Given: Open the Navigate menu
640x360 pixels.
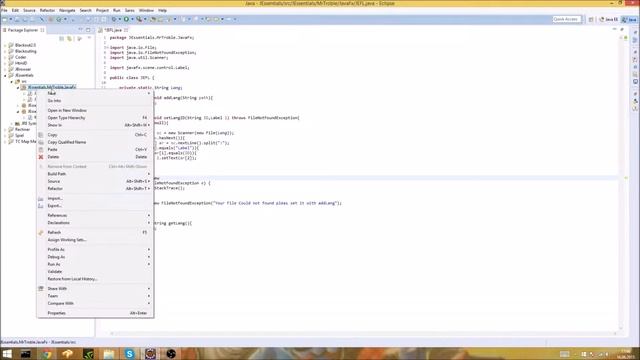Looking at the screenshot, I should [67, 10].
